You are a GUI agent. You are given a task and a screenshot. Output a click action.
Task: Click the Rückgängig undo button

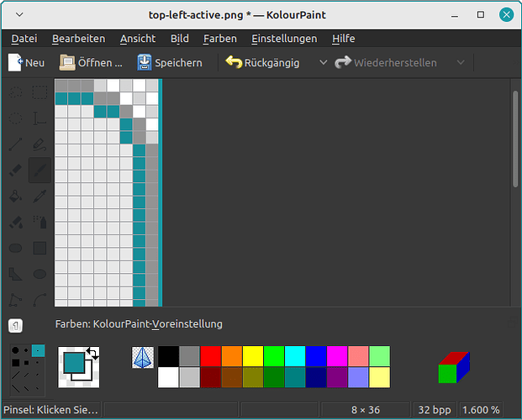coord(262,62)
